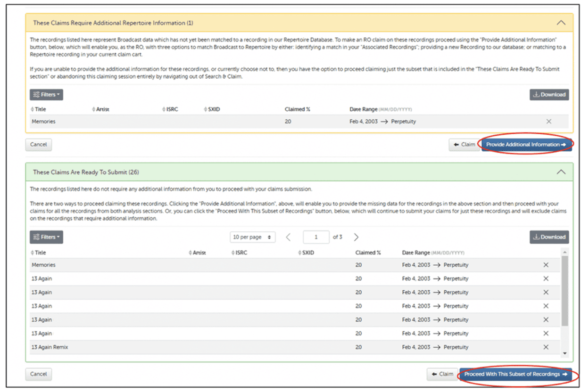
Task: Collapse the Claims Are Ready To Submit section
Action: [x=561, y=172]
